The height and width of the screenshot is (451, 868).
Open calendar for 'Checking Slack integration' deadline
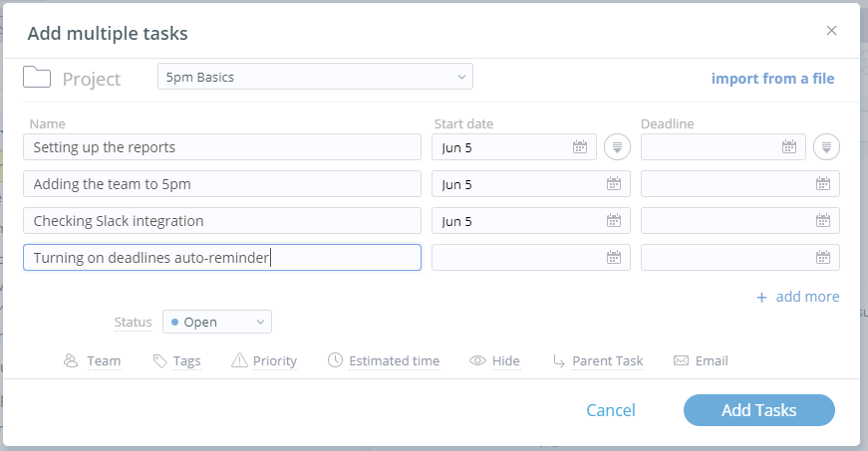click(x=822, y=221)
